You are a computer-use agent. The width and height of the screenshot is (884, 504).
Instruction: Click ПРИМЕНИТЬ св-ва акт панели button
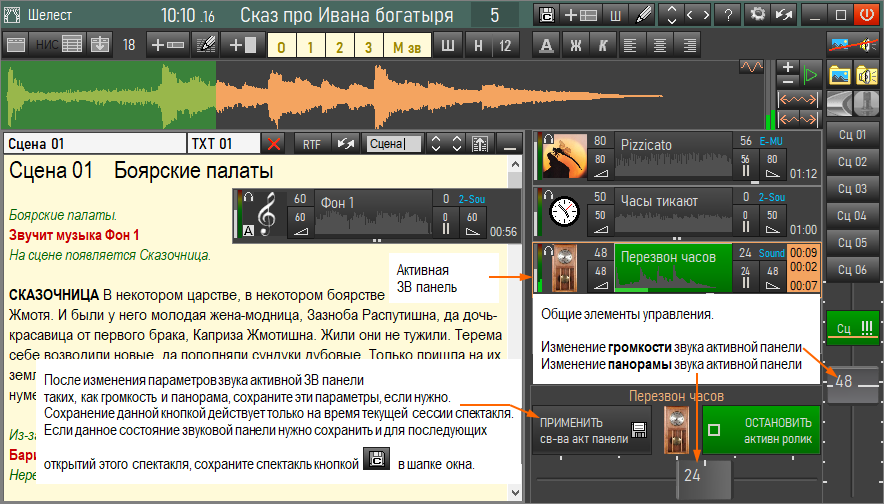coord(591,431)
